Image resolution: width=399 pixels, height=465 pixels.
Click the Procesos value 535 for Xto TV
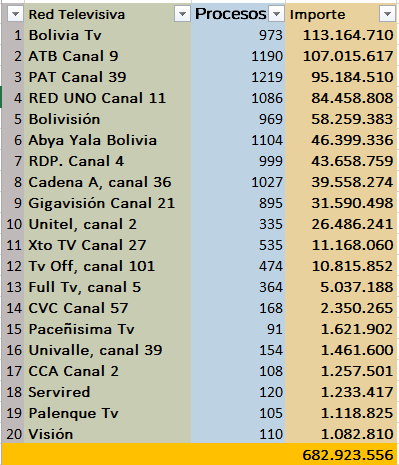pyautogui.click(x=238, y=245)
